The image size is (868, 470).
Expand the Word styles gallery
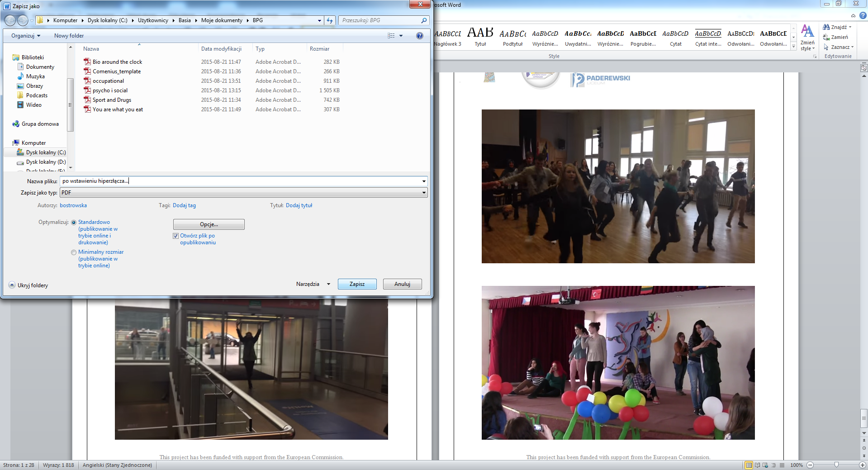point(793,47)
